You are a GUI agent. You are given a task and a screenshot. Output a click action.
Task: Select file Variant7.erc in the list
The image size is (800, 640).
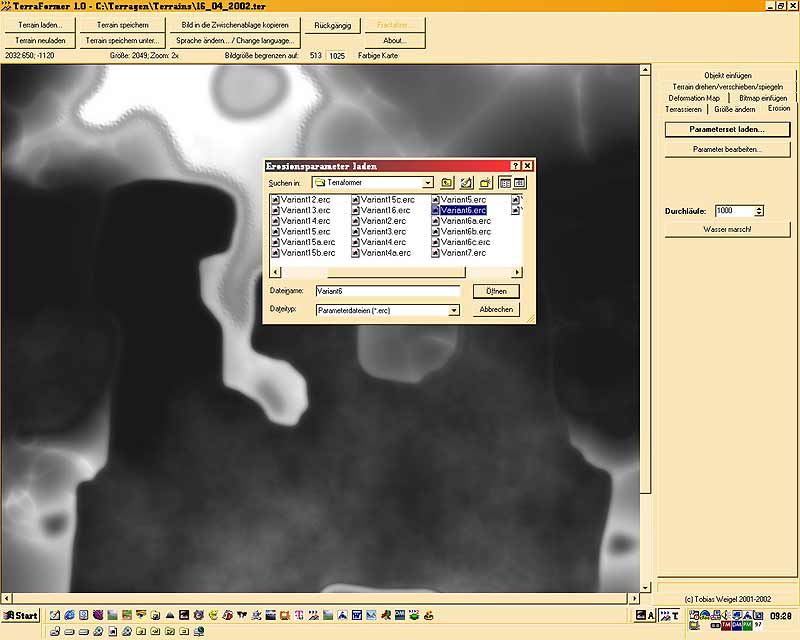(x=463, y=253)
